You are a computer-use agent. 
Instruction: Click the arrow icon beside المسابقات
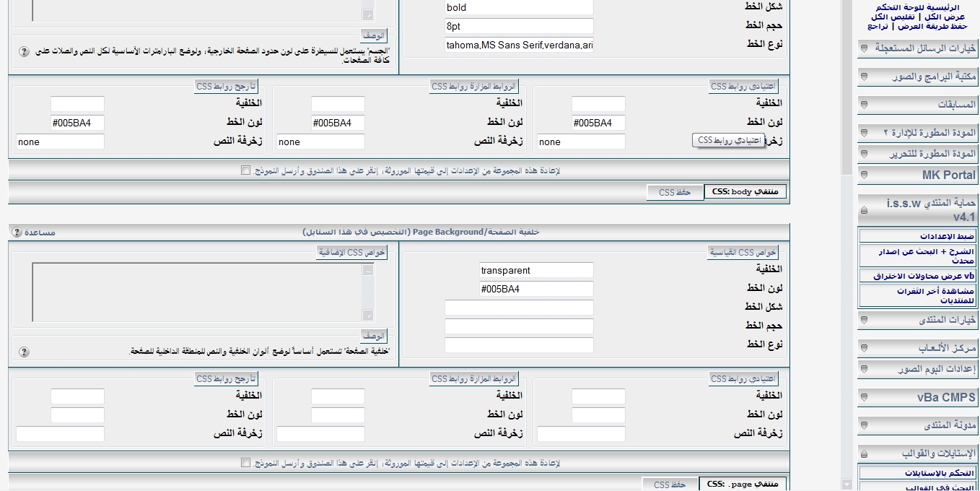pos(864,105)
